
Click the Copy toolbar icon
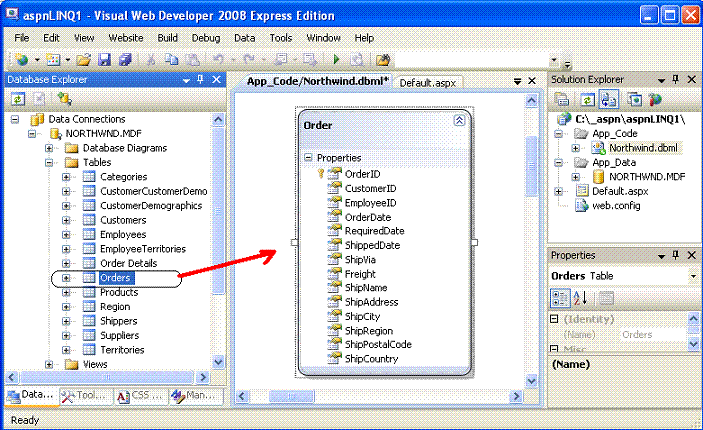point(171,60)
